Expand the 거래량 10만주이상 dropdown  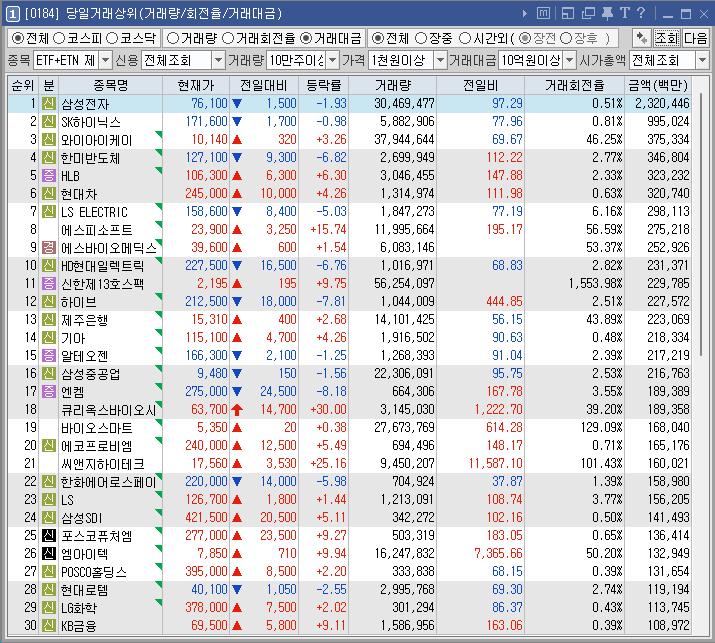[x=333, y=60]
